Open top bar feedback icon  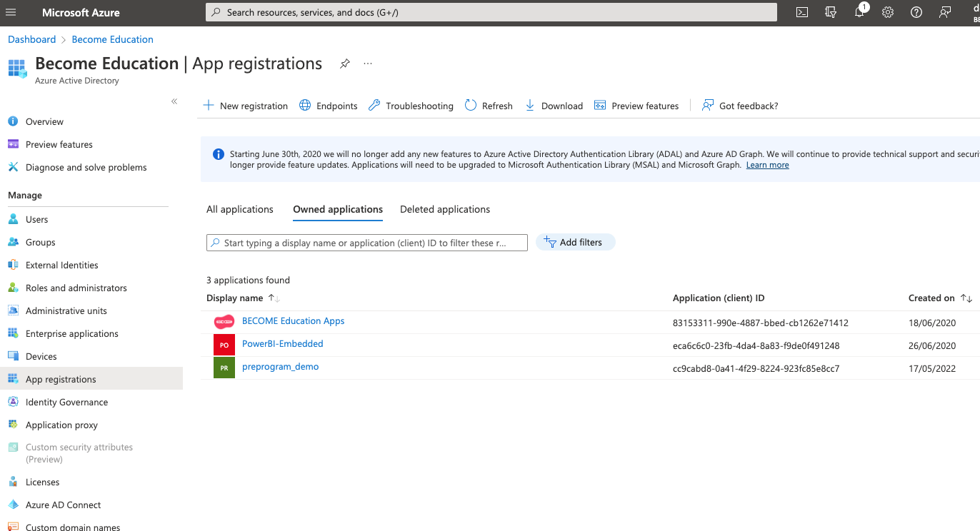click(x=945, y=12)
